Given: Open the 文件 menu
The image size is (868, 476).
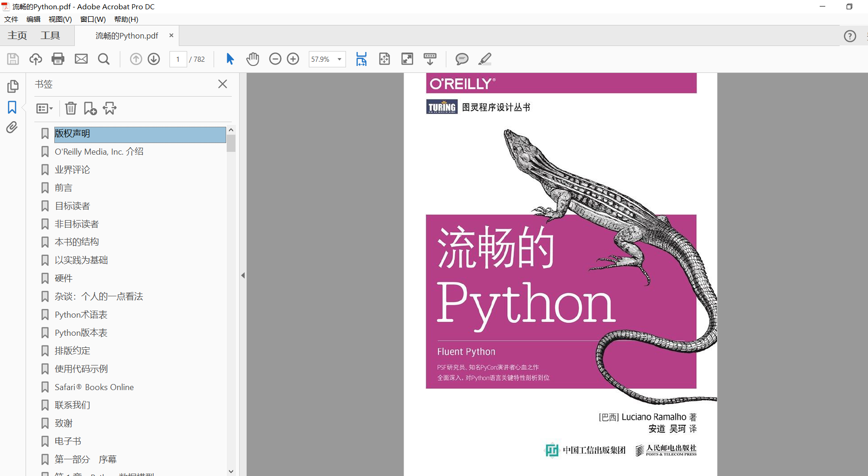Looking at the screenshot, I should click(x=11, y=19).
